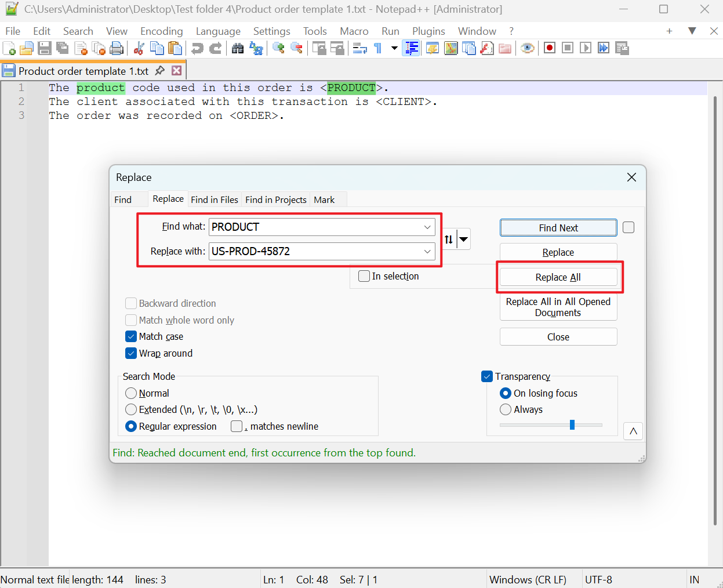Open the Plugins menu
This screenshot has width=723, height=588.
click(428, 31)
